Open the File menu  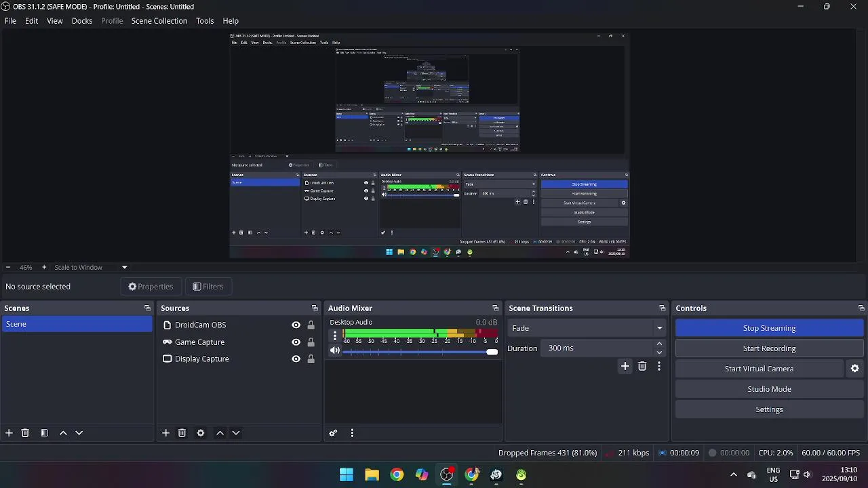click(x=10, y=21)
